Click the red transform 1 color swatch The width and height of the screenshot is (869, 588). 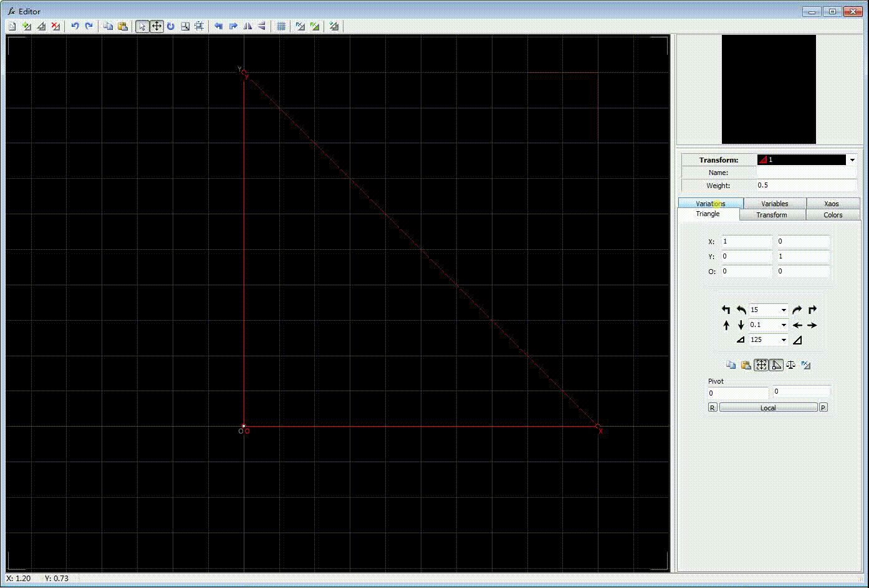click(762, 160)
